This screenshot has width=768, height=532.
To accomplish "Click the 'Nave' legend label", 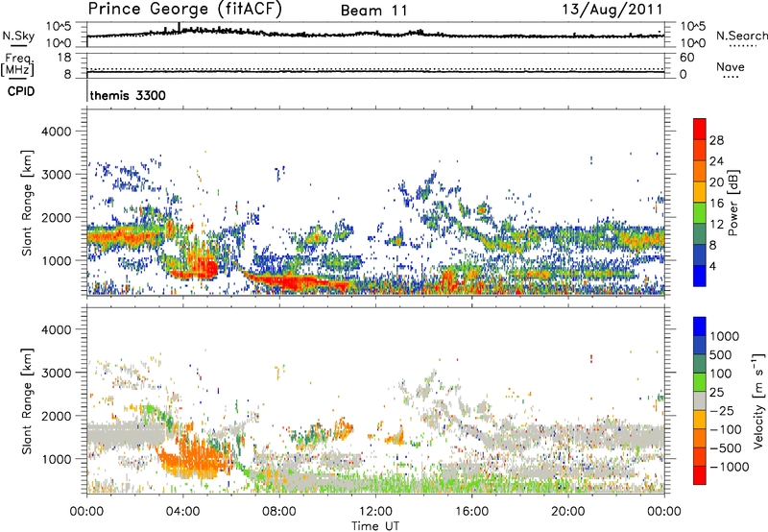I will 731,66.
